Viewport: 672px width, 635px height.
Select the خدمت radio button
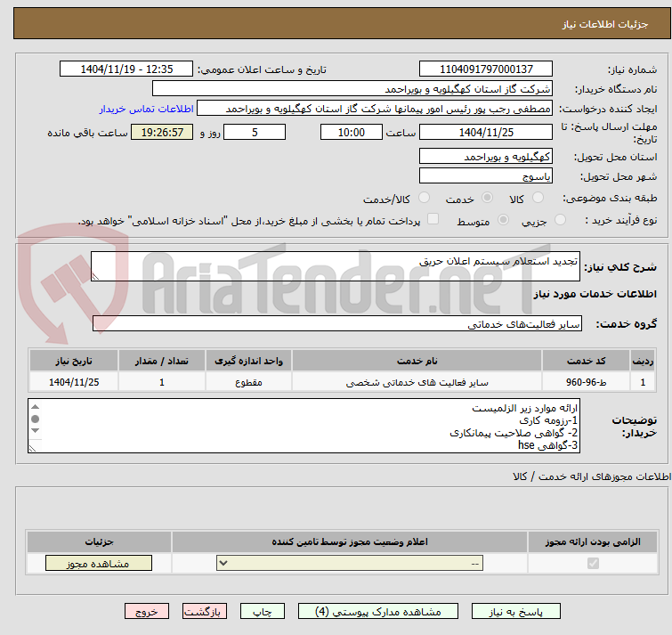[x=487, y=198]
